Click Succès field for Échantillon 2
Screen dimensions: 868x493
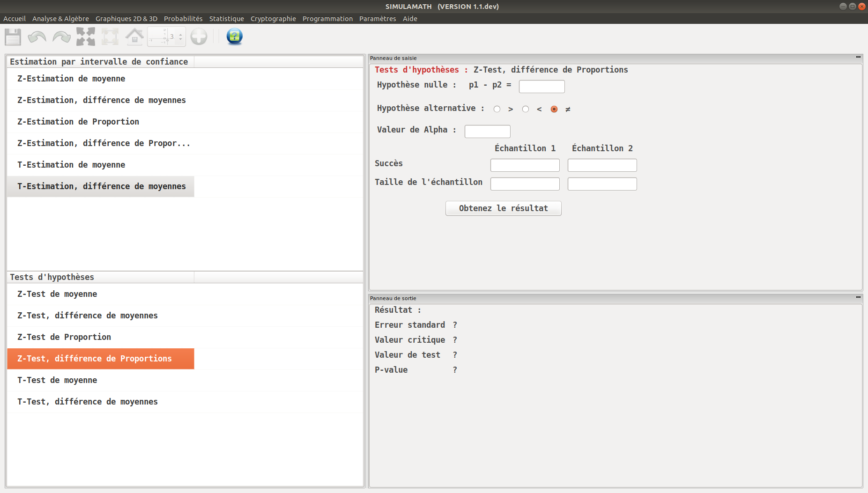tap(602, 165)
